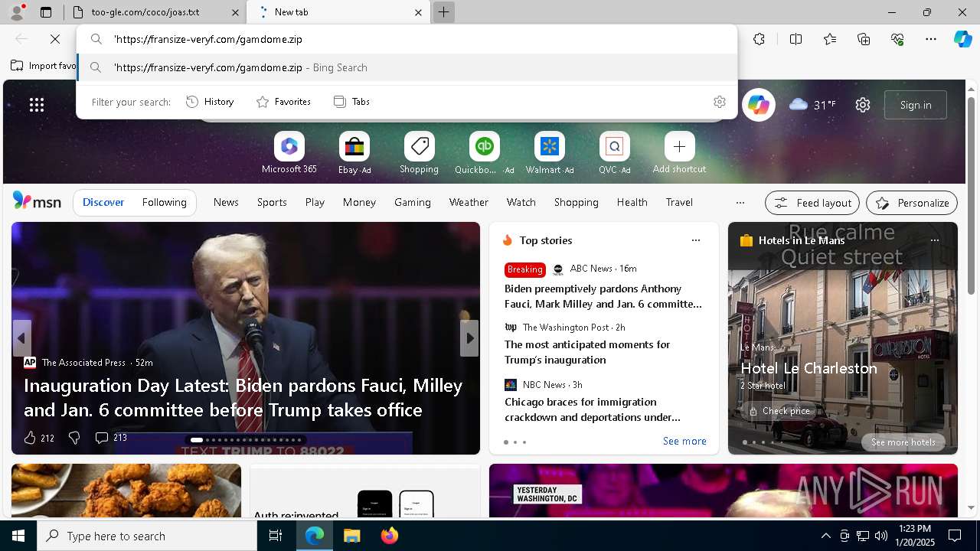Select the Bing Search suggestion row
The width and height of the screenshot is (980, 551).
click(x=407, y=67)
